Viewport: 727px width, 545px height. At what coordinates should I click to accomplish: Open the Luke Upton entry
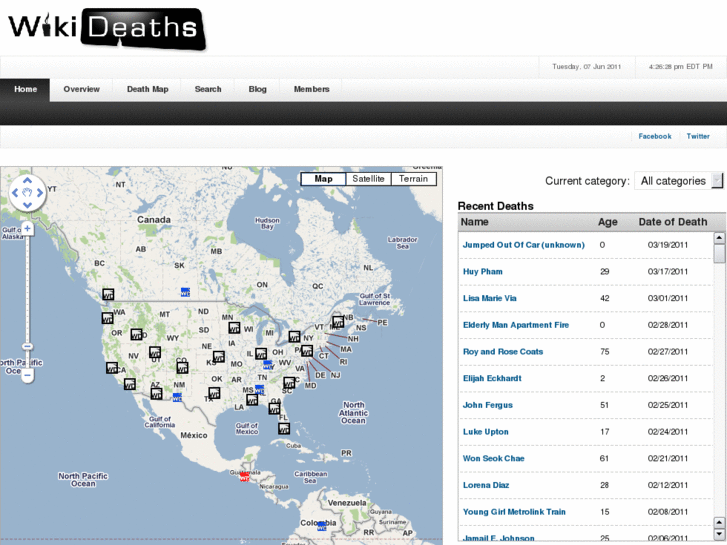point(485,432)
